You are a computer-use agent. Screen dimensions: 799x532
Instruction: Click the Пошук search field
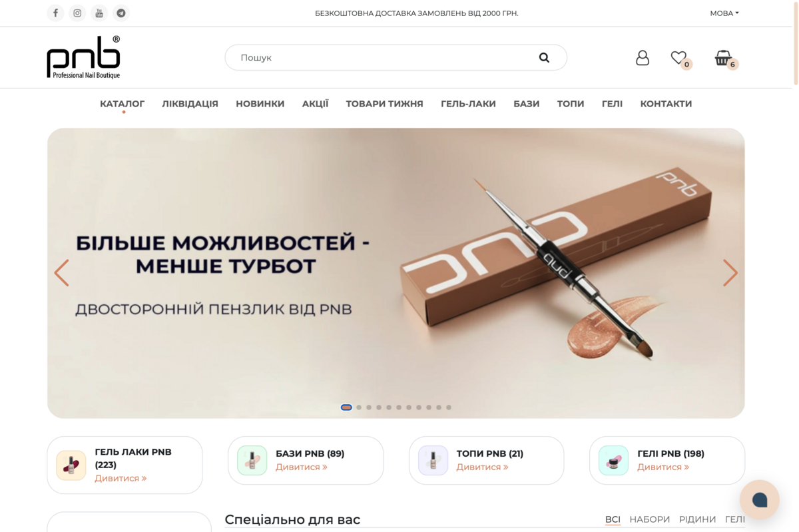click(x=396, y=58)
